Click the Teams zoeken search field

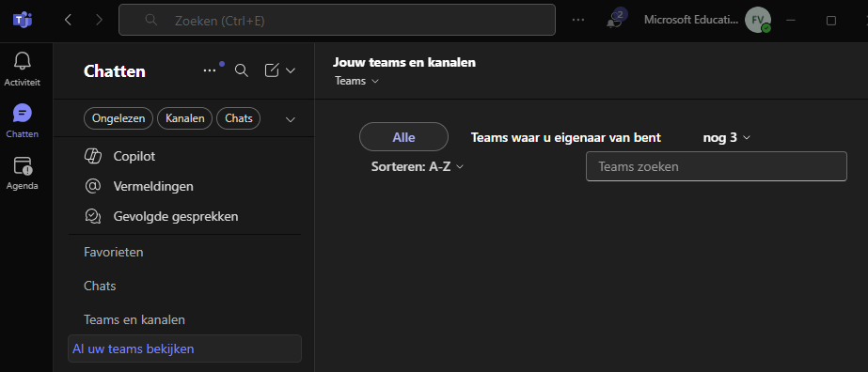pyautogui.click(x=717, y=166)
